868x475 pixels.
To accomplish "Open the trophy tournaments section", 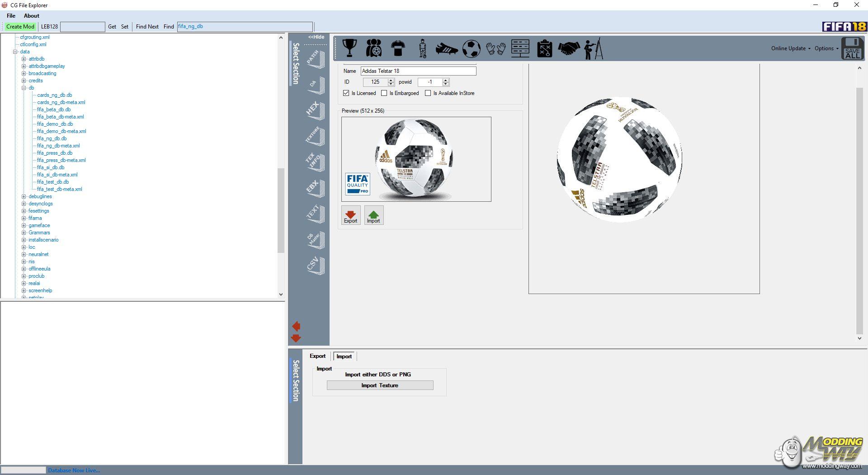I will pos(349,48).
